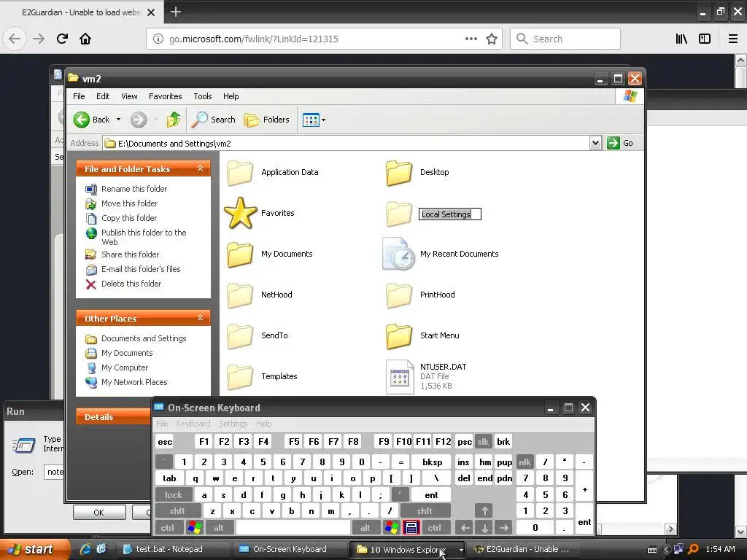
Task: Open Search in the vm2 Explorer toolbar
Action: click(213, 120)
